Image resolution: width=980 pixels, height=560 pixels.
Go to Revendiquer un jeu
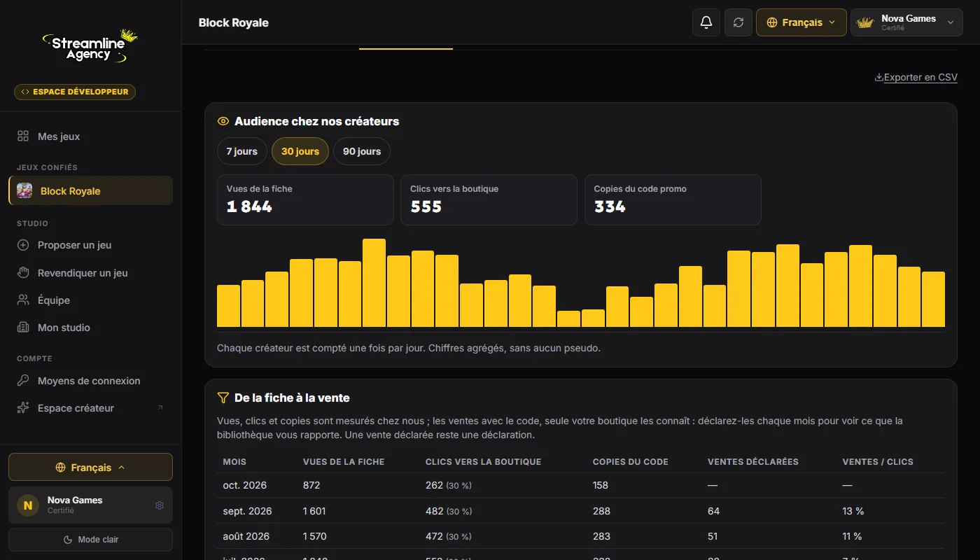(90, 273)
